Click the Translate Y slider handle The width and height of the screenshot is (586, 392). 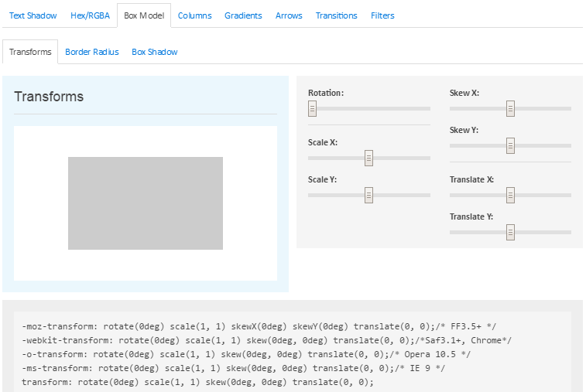[x=510, y=232]
